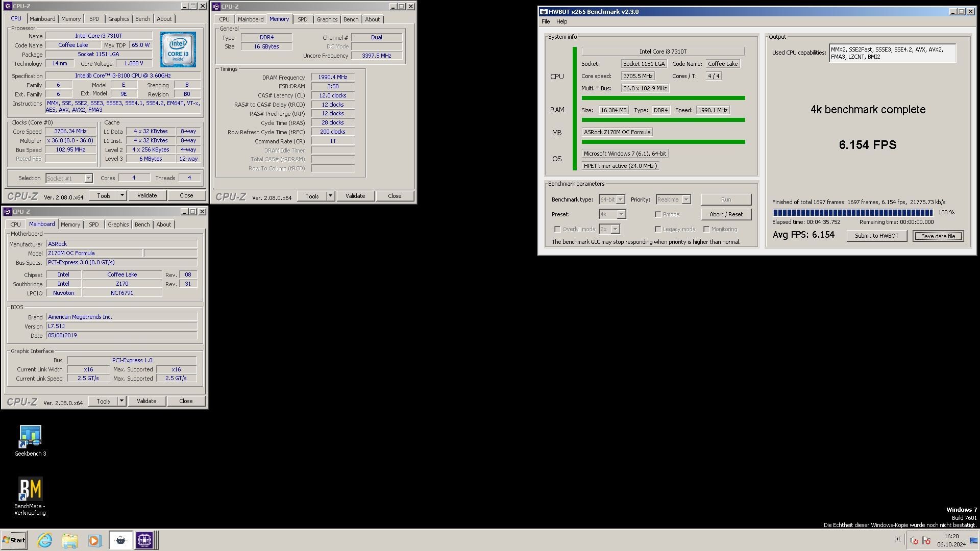Click CPU-Z Mainboard window title icon
This screenshot has height=551, width=980.
coord(8,212)
